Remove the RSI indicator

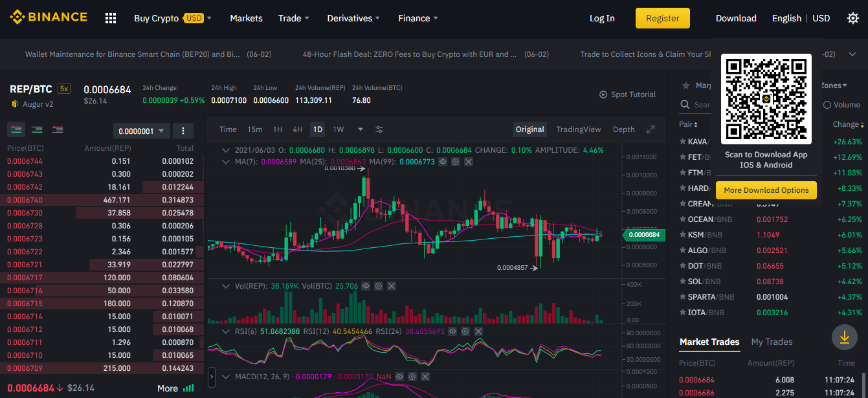tap(478, 331)
